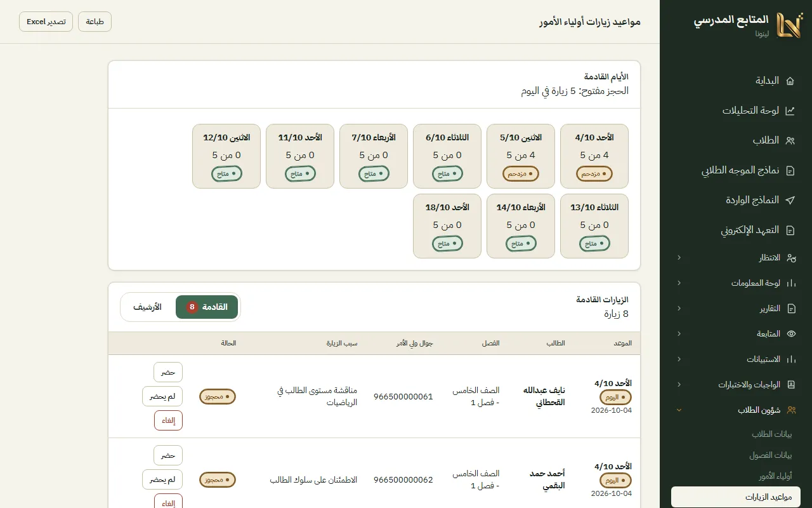The image size is (812, 508).
Task: Expand the الانتظار sidebar section chevron
Action: point(679,258)
